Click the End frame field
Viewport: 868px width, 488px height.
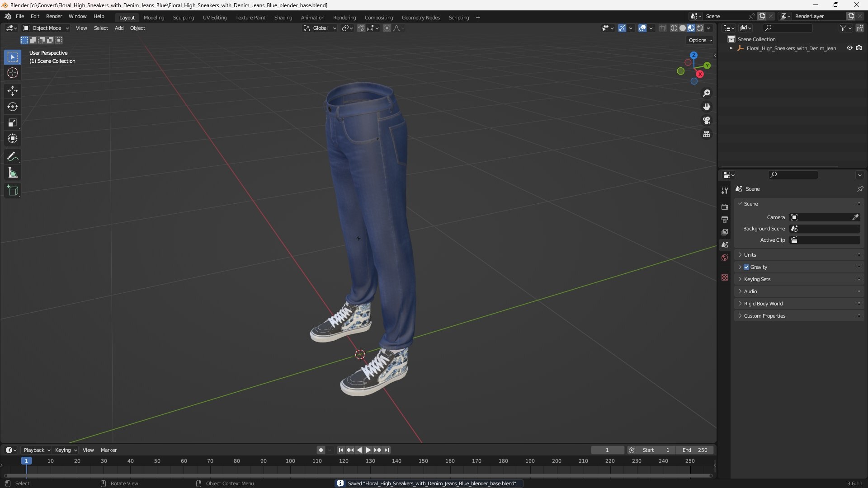[x=695, y=450]
